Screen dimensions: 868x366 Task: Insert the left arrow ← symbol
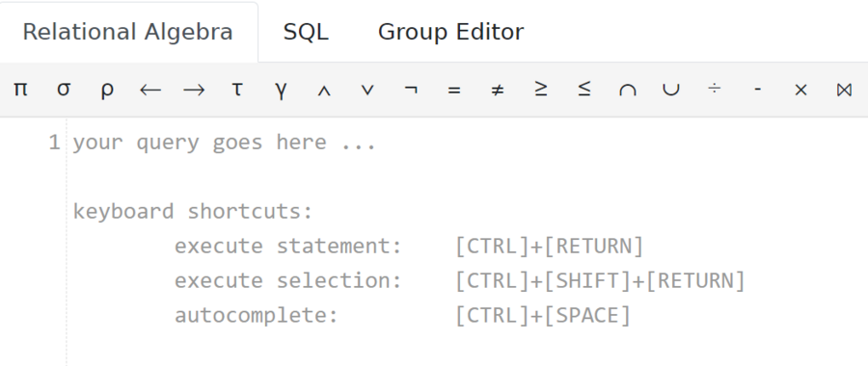[150, 89]
